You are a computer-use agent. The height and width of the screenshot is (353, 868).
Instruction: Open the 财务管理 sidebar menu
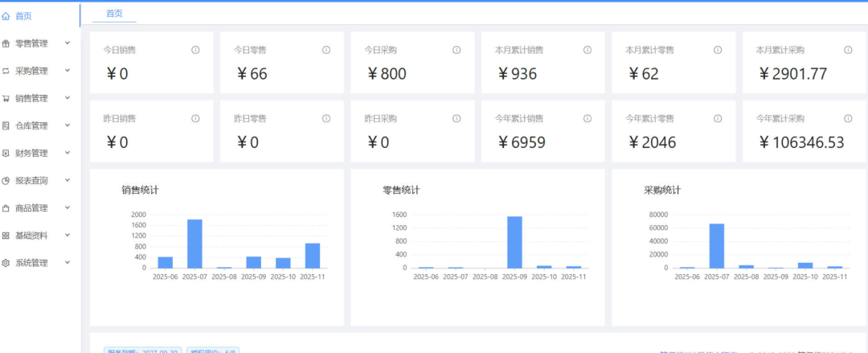pyautogui.click(x=31, y=153)
